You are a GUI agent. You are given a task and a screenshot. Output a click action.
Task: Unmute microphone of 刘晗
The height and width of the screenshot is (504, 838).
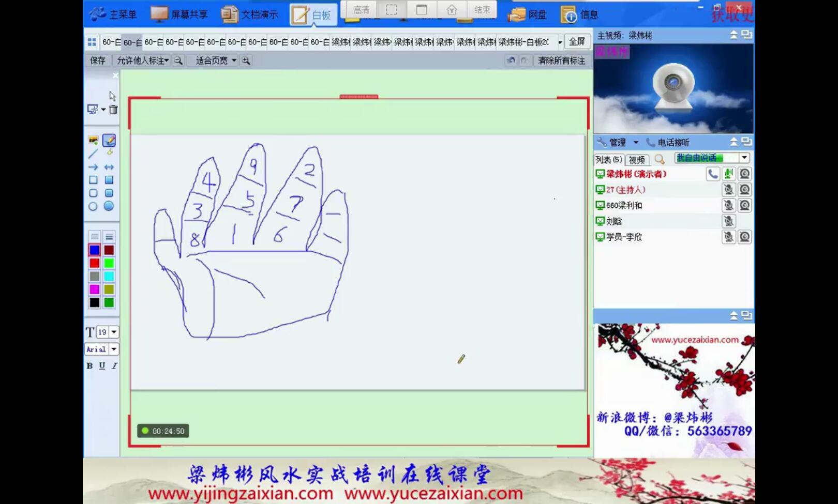pyautogui.click(x=729, y=221)
